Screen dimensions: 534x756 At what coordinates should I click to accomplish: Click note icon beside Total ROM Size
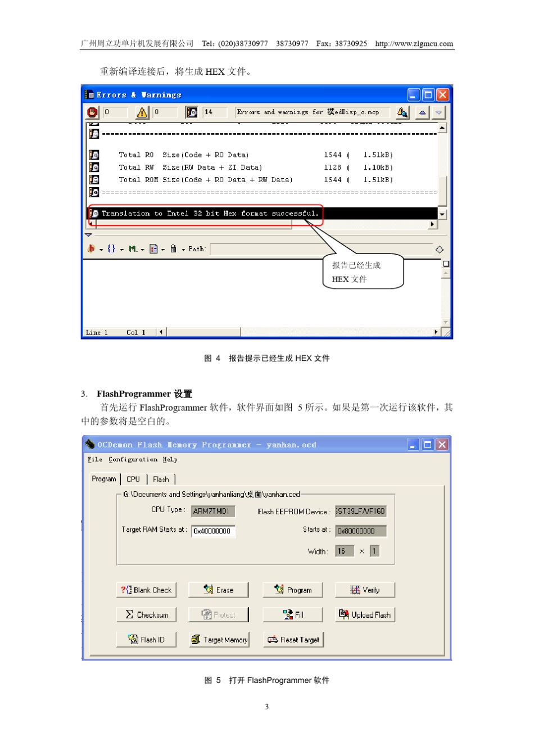(x=94, y=179)
